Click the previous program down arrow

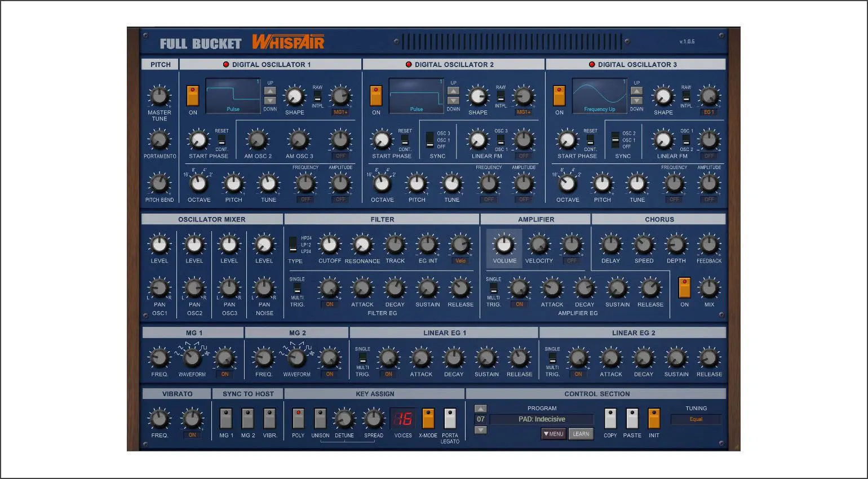click(x=480, y=430)
